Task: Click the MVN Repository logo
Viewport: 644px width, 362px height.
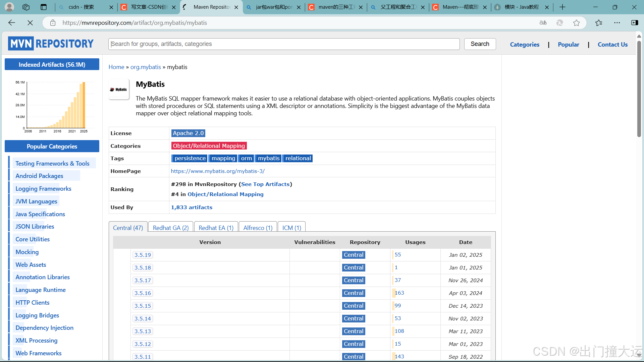Action: click(51, 44)
